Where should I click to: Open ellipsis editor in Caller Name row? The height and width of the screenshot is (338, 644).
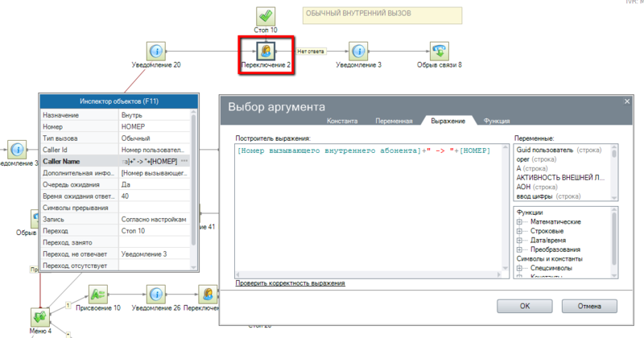click(x=184, y=161)
